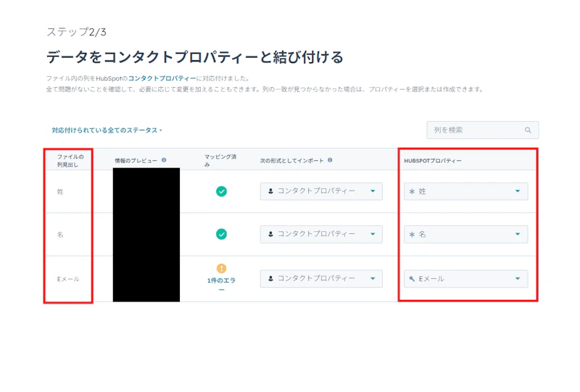This screenshot has width=580, height=392.
Task: Click the ファイルの列見出し column header
Action: pos(70,161)
